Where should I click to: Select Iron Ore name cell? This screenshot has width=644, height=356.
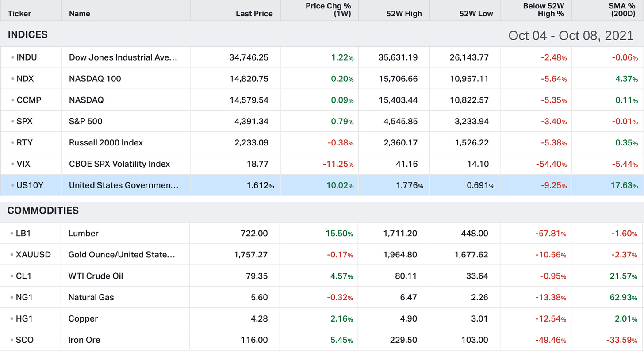click(84, 340)
